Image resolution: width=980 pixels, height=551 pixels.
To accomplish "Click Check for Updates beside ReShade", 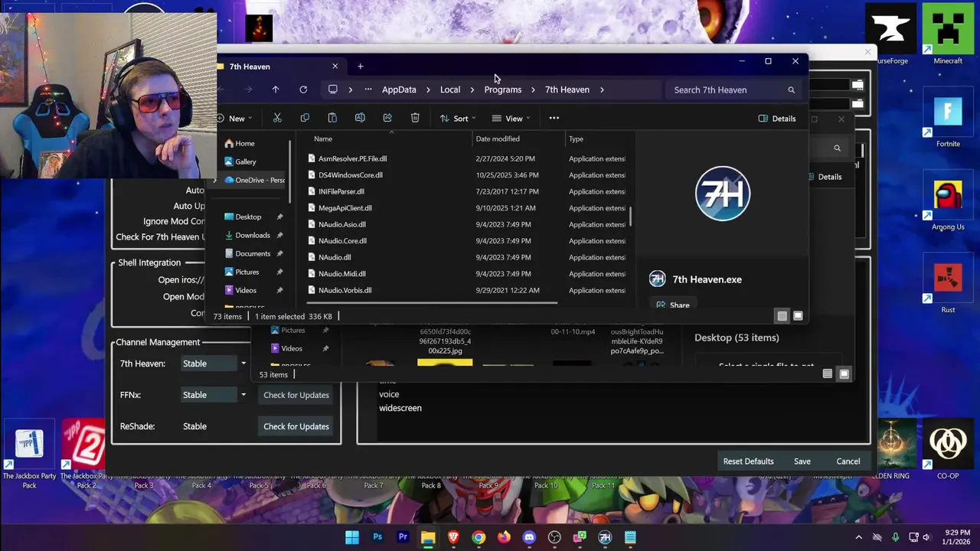I will tap(296, 426).
